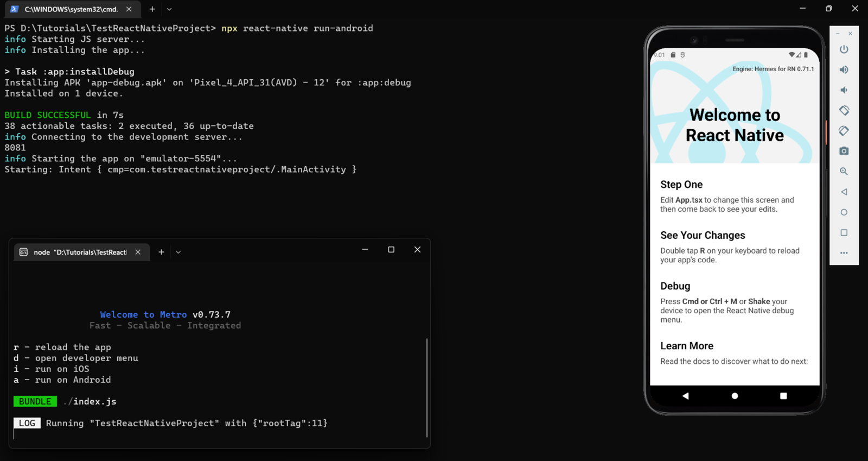The width and height of the screenshot is (868, 461).
Task: Close the node tab in Metro window
Action: click(138, 252)
